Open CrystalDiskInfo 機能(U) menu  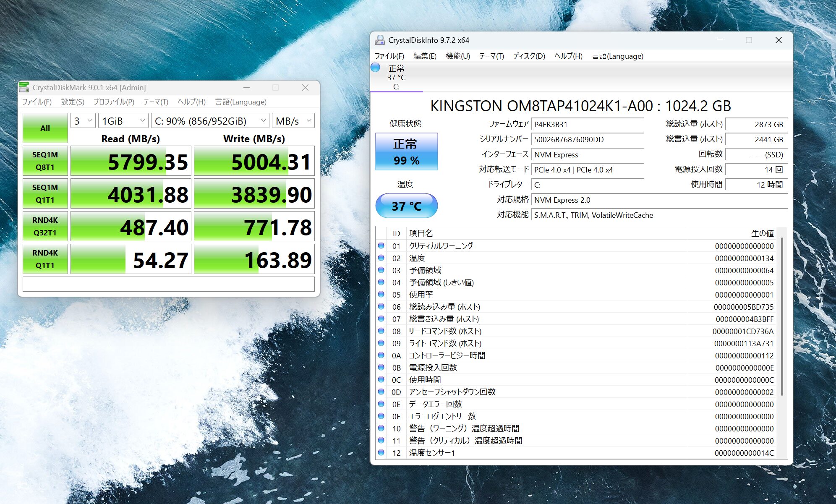pyautogui.click(x=457, y=56)
